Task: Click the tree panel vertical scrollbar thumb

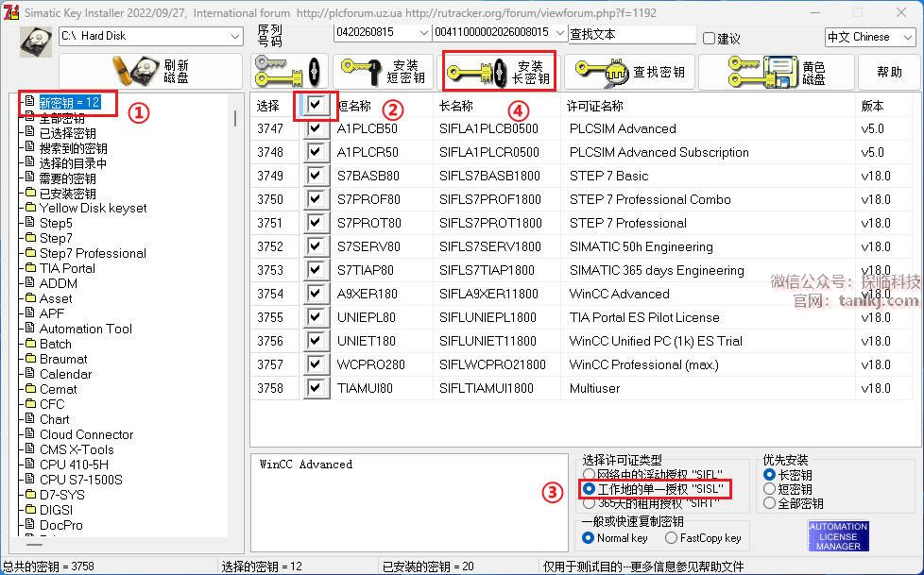Action: (x=235, y=118)
